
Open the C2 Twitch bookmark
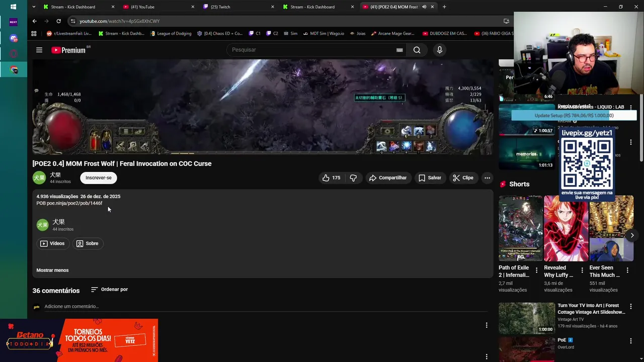click(x=272, y=34)
